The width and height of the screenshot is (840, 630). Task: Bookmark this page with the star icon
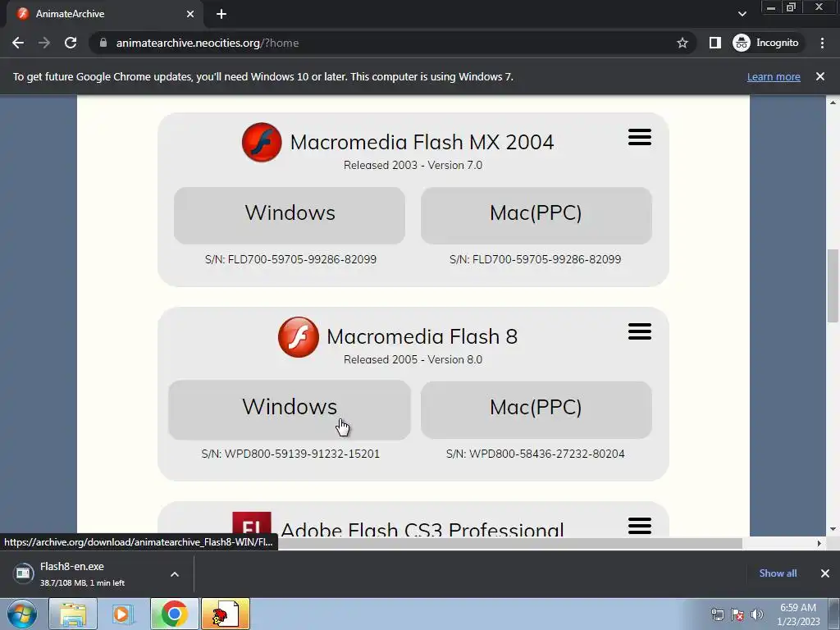coord(682,43)
